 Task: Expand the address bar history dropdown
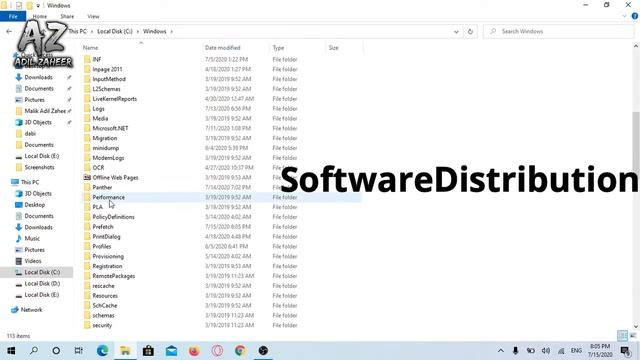point(456,31)
